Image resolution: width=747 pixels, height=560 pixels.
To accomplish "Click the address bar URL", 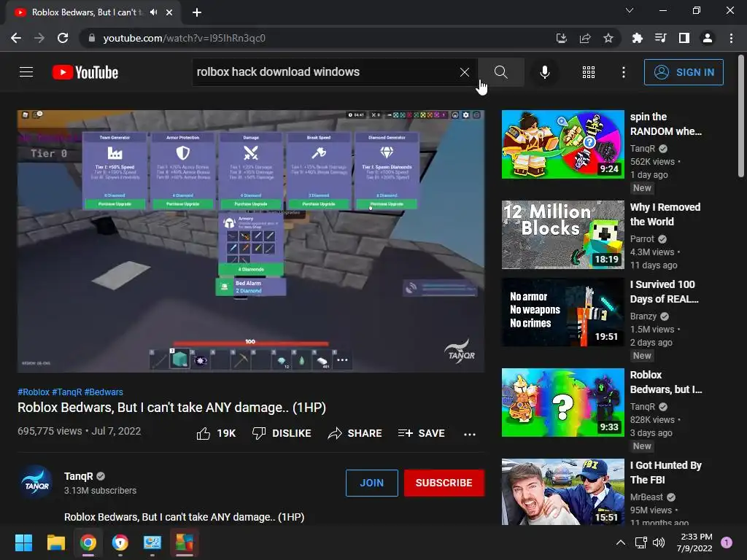I will pyautogui.click(x=184, y=38).
